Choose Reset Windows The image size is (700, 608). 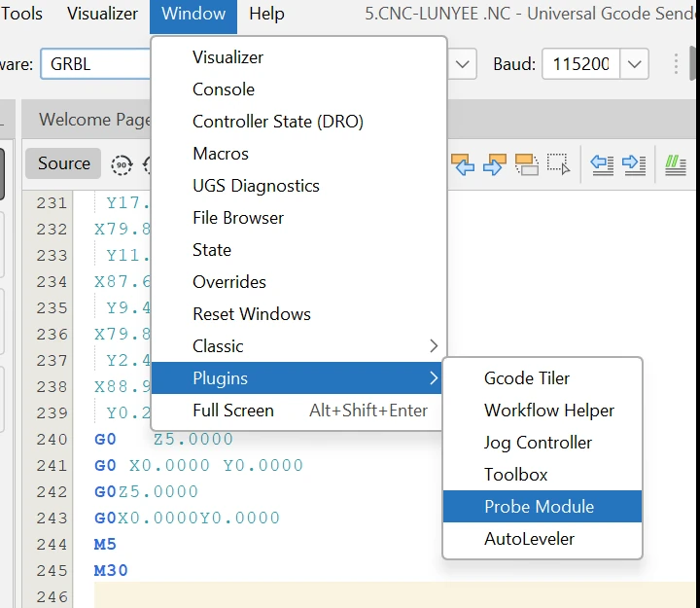point(298,314)
